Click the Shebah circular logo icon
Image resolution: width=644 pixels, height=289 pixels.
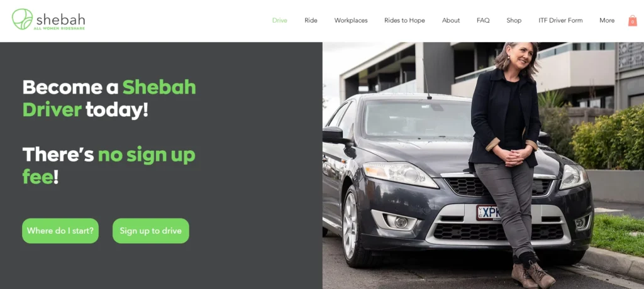click(22, 19)
